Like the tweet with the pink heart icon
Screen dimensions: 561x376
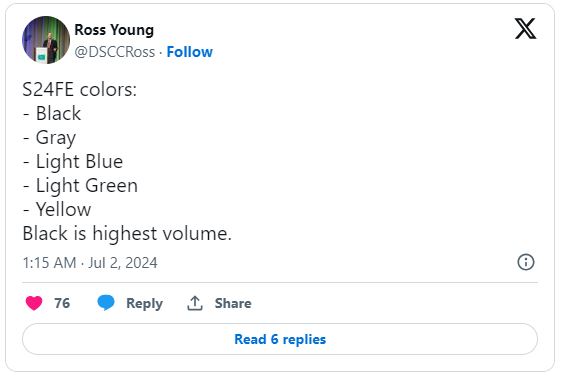pos(34,303)
